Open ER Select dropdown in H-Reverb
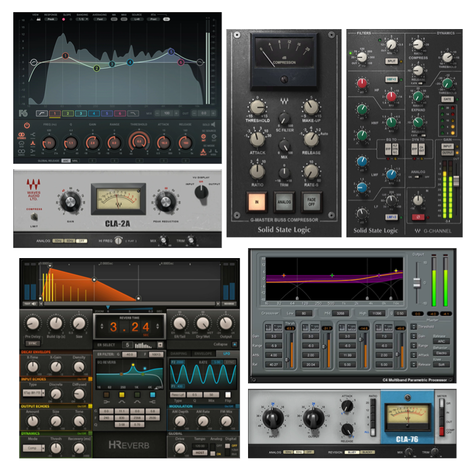 (x=160, y=345)
